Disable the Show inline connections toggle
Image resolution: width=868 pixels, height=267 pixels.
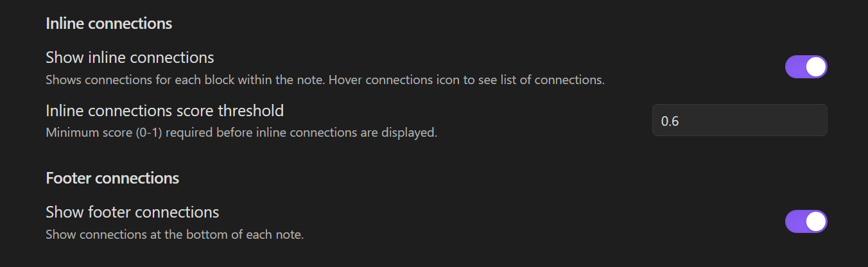tap(806, 67)
